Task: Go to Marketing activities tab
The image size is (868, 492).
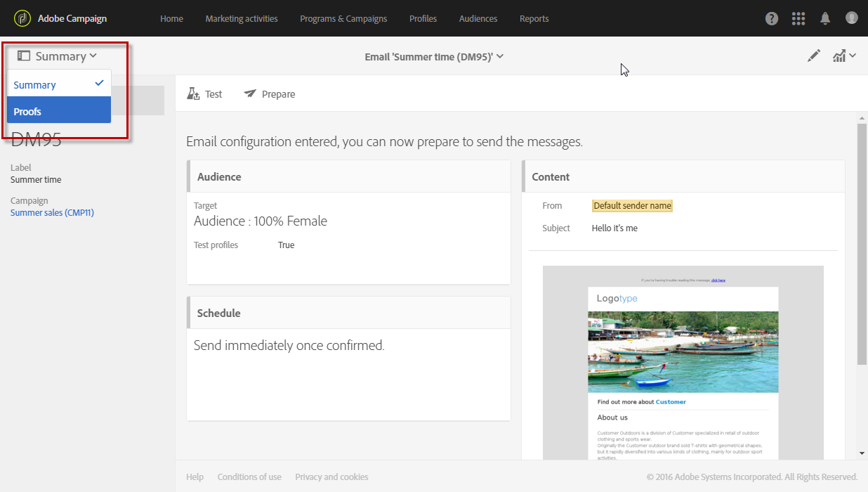Action: point(242,19)
